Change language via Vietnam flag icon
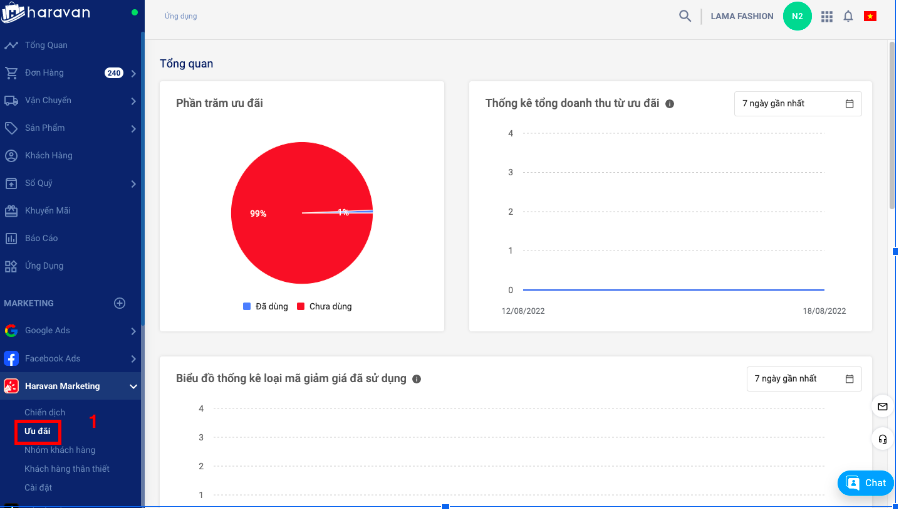 pos(871,16)
